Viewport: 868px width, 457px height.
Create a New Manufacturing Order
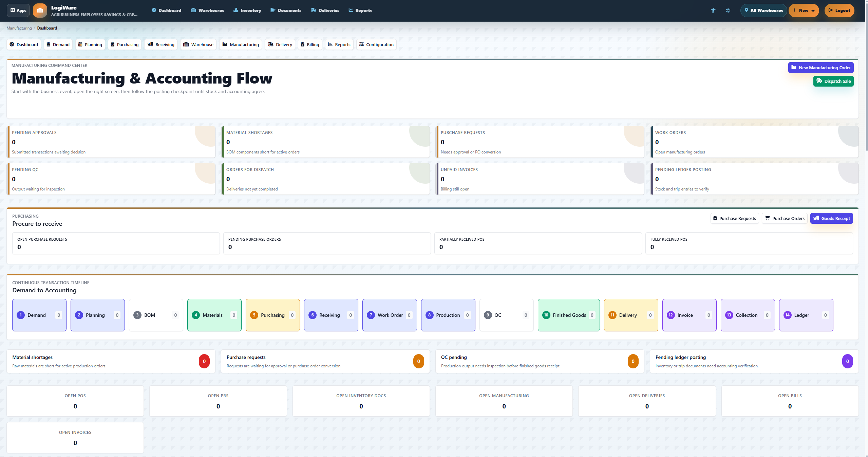click(821, 68)
